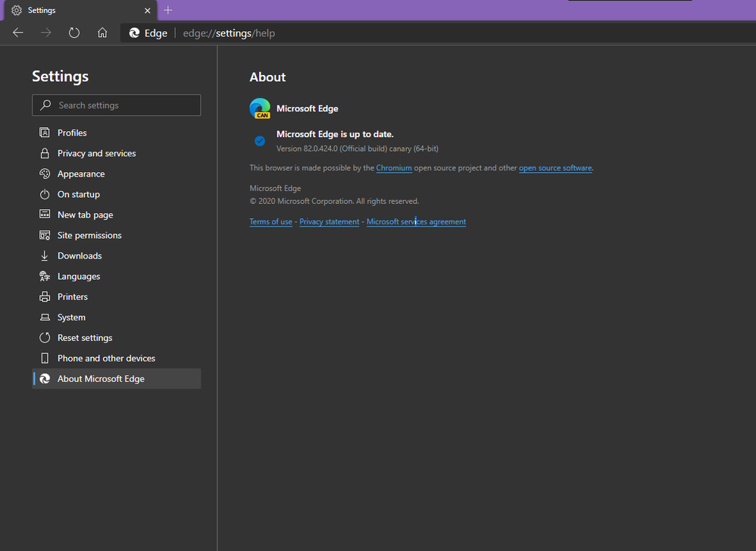This screenshot has width=756, height=551.
Task: Click the power On startup icon
Action: tap(45, 195)
